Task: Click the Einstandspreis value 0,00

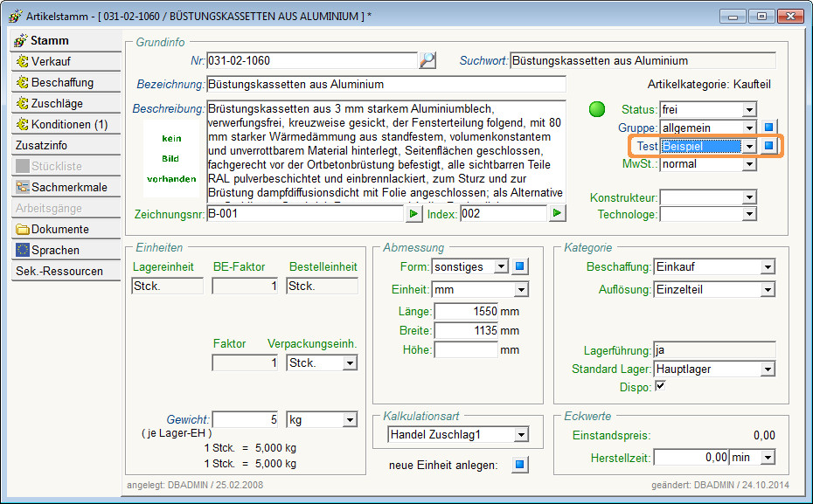Action: [x=764, y=435]
